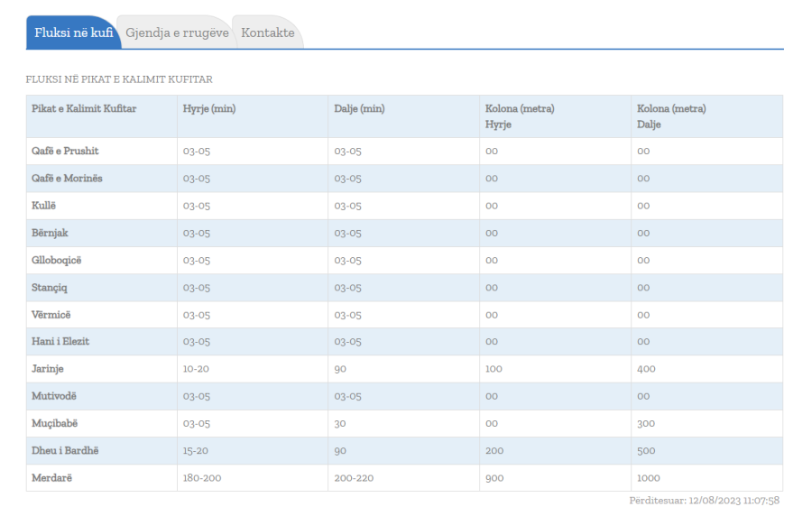Click Merdarë entry time 180-200
This screenshot has height=516, width=812.
202,478
